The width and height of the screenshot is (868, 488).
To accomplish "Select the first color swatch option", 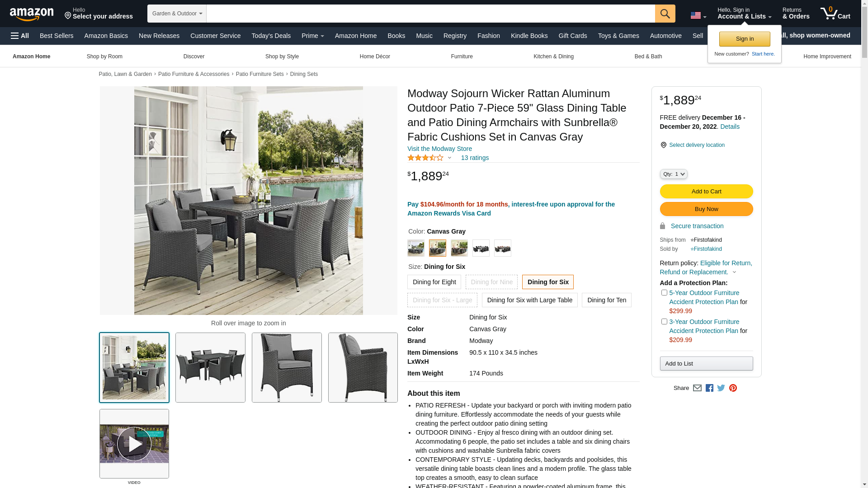I will tap(416, 248).
